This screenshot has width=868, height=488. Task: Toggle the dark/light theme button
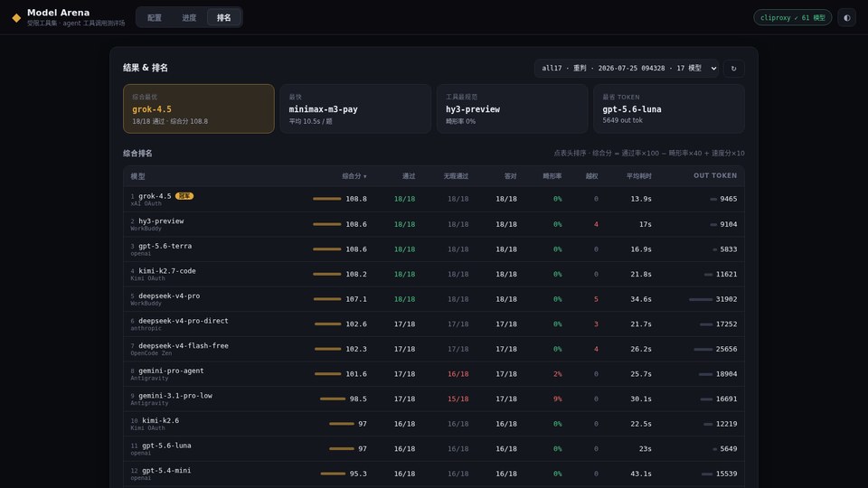coord(847,18)
